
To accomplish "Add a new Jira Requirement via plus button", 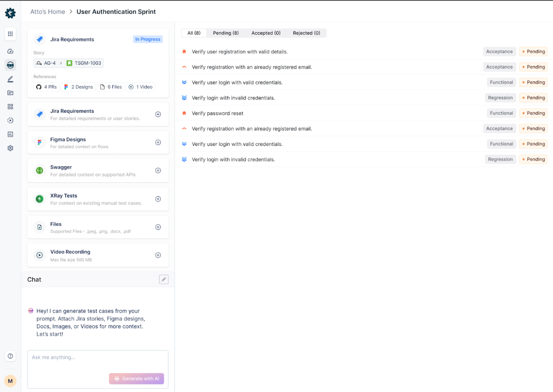I will click(158, 114).
